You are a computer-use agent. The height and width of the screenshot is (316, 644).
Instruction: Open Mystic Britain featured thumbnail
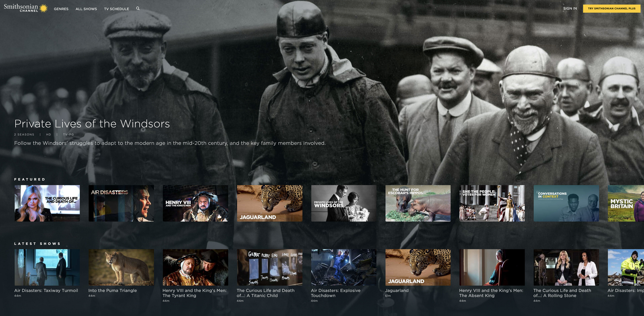(626, 203)
